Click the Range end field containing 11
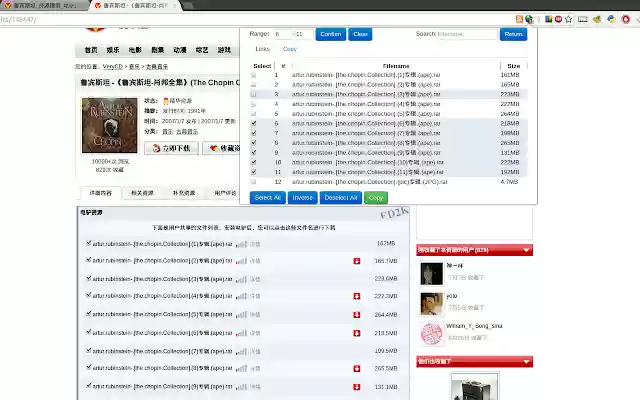This screenshot has height=400, width=640. click(304, 34)
